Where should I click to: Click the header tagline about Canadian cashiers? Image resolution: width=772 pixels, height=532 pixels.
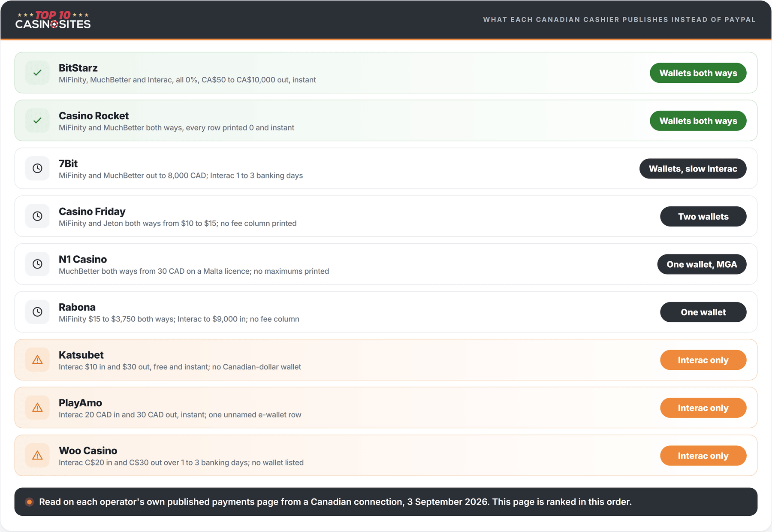(x=619, y=20)
